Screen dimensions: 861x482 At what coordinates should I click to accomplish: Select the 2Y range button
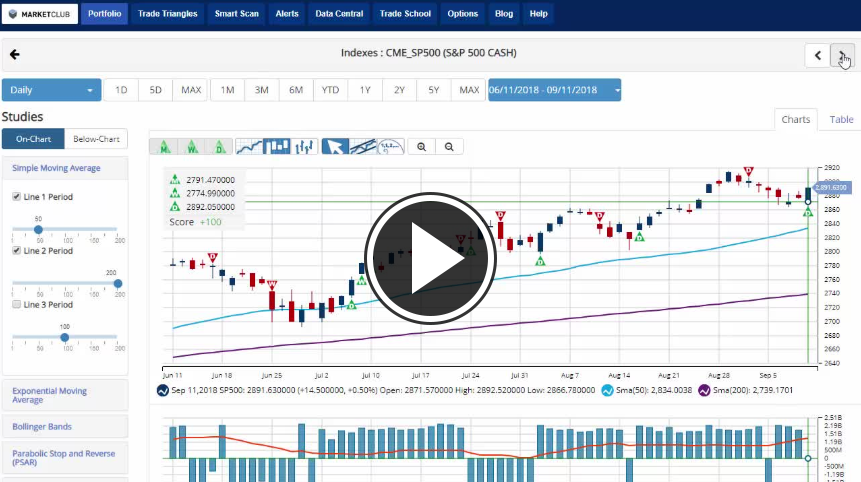click(x=399, y=90)
